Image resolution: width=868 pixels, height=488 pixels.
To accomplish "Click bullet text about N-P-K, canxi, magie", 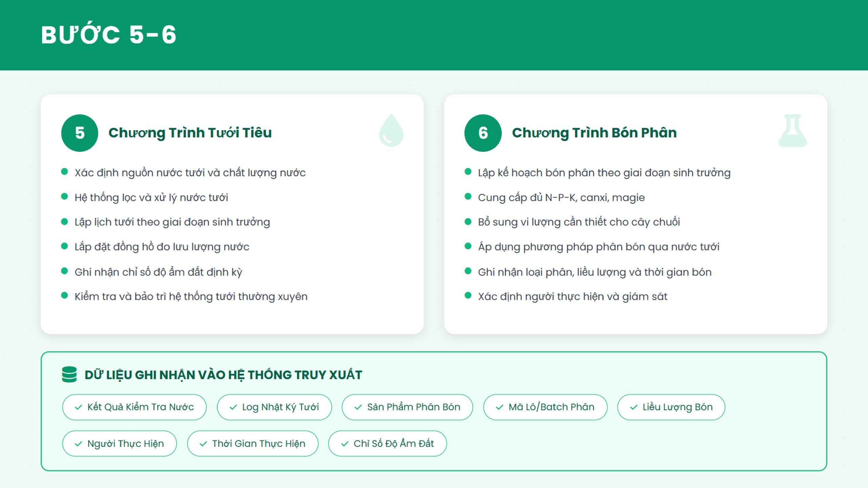I will pyautogui.click(x=561, y=197).
